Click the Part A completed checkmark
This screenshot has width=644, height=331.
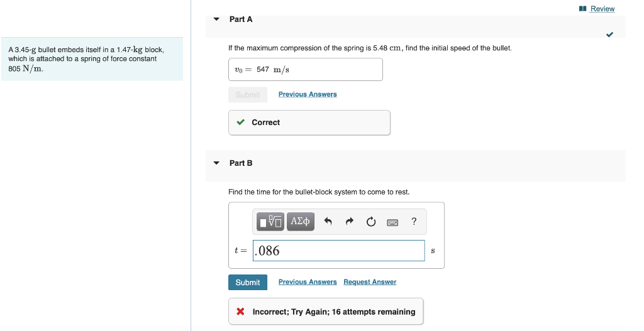[x=609, y=35]
